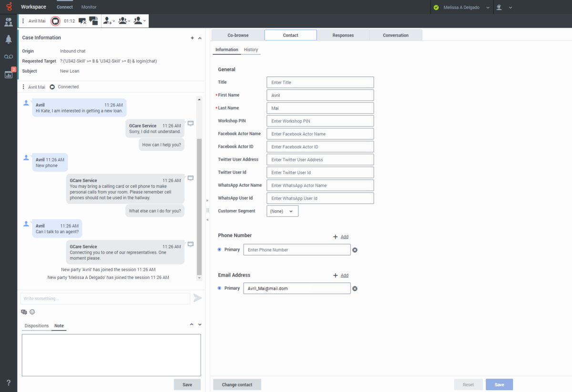This screenshot has width=572, height=392.
Task: Switch to the Connect top menu
Action: click(65, 7)
